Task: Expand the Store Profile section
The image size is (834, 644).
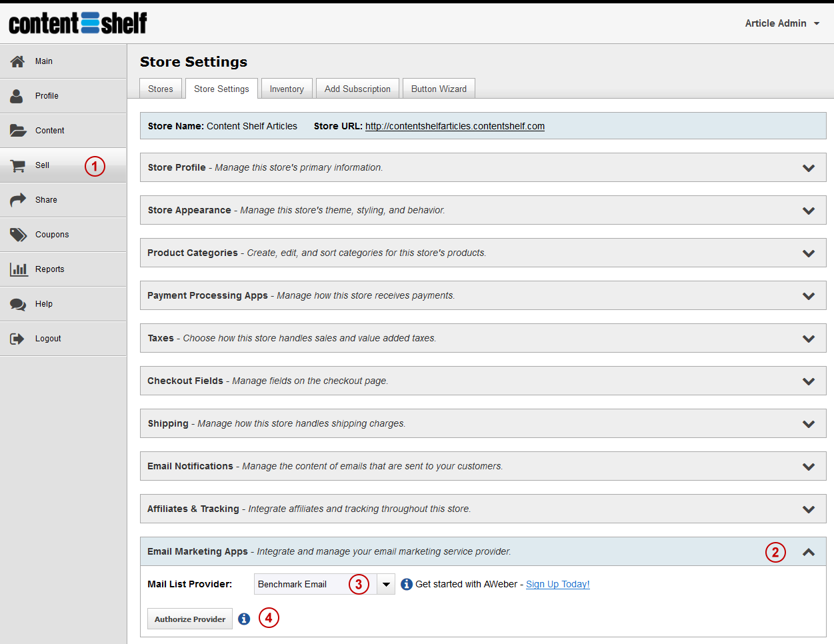Action: point(808,168)
